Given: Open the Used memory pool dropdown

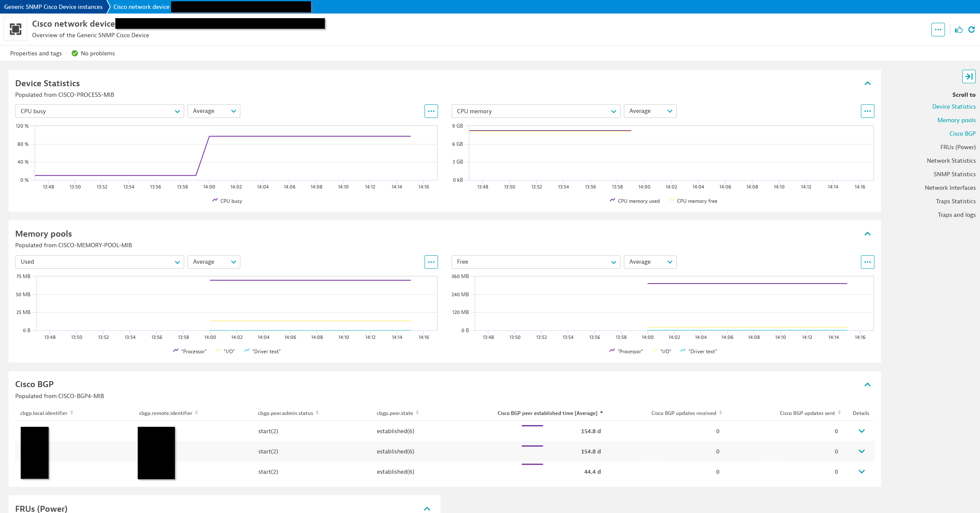Looking at the screenshot, I should click(x=100, y=262).
